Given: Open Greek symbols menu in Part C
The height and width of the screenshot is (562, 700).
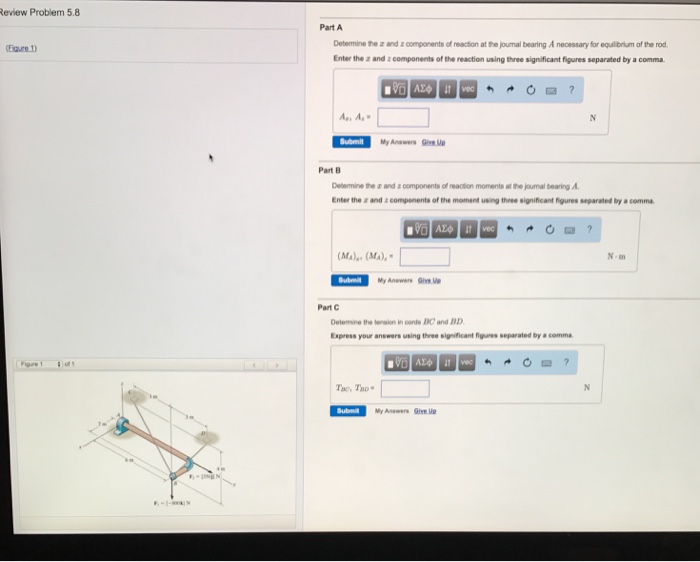Looking at the screenshot, I should (x=424, y=362).
